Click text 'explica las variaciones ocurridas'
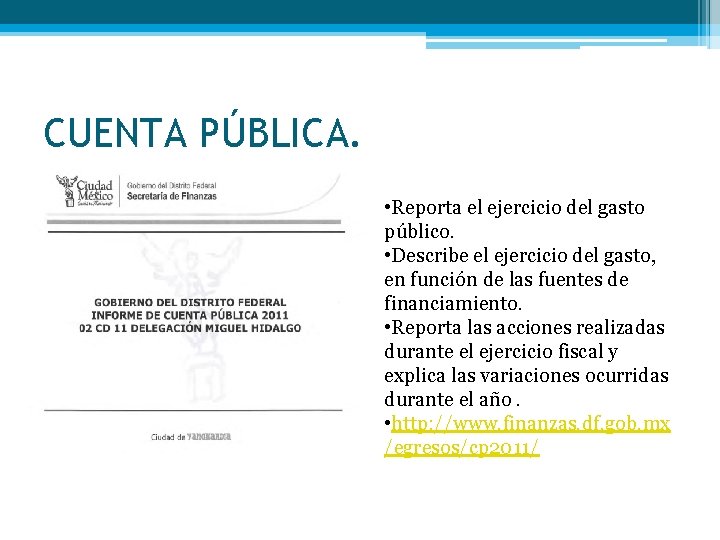The width and height of the screenshot is (720, 540). pos(526,376)
